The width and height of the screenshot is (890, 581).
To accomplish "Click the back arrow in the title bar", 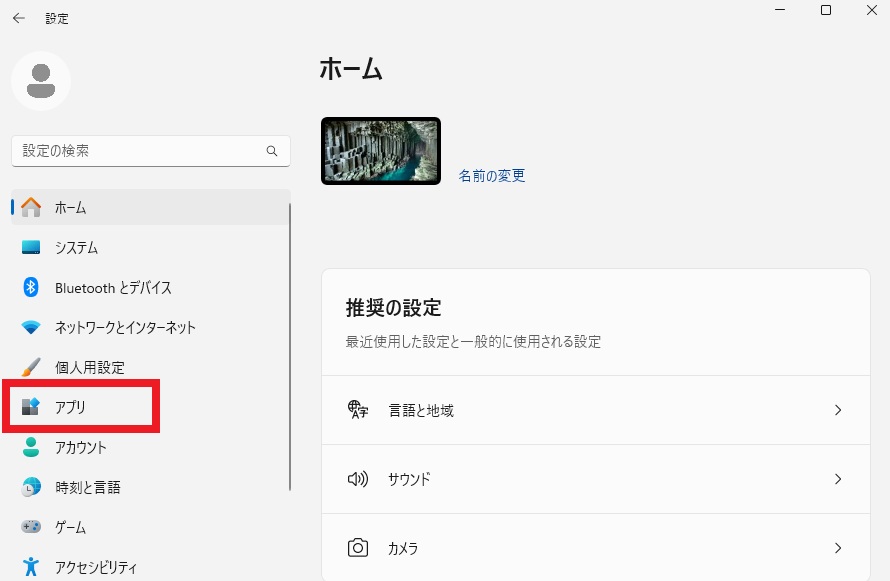I will tap(18, 18).
